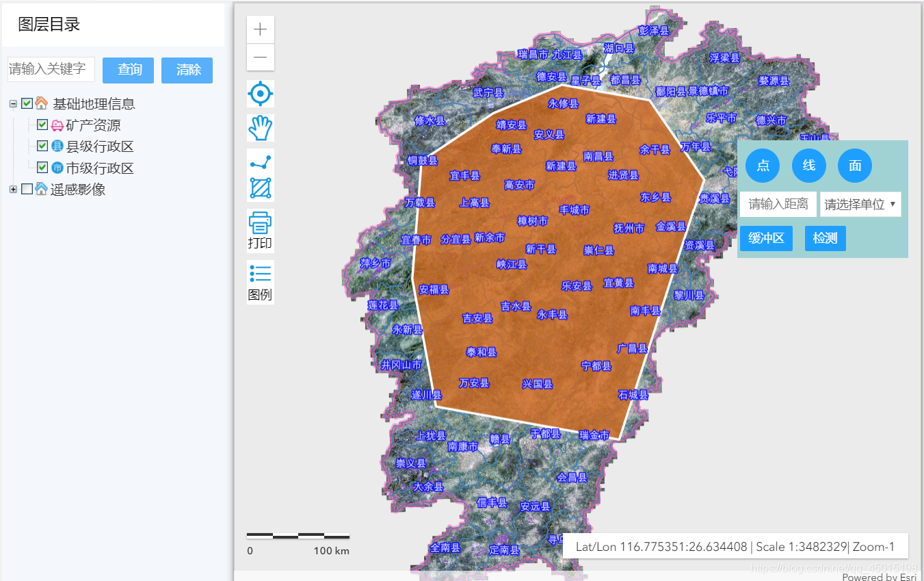This screenshot has width=924, height=581.
Task: Select the line drawing tool icon
Action: (260, 161)
